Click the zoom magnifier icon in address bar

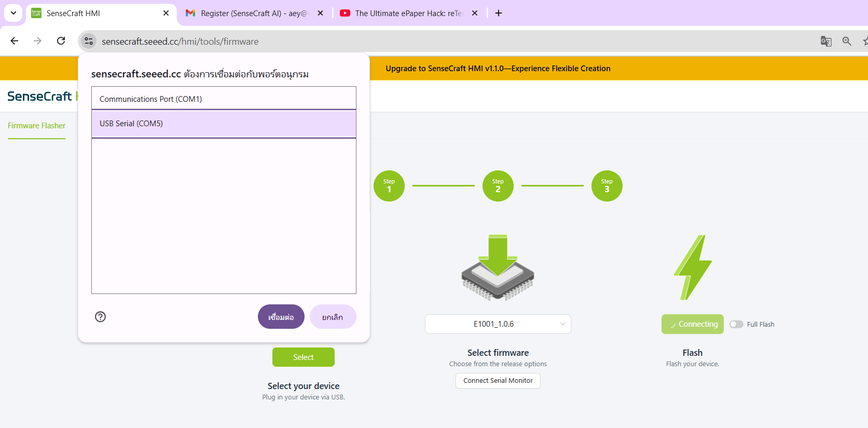(x=847, y=42)
